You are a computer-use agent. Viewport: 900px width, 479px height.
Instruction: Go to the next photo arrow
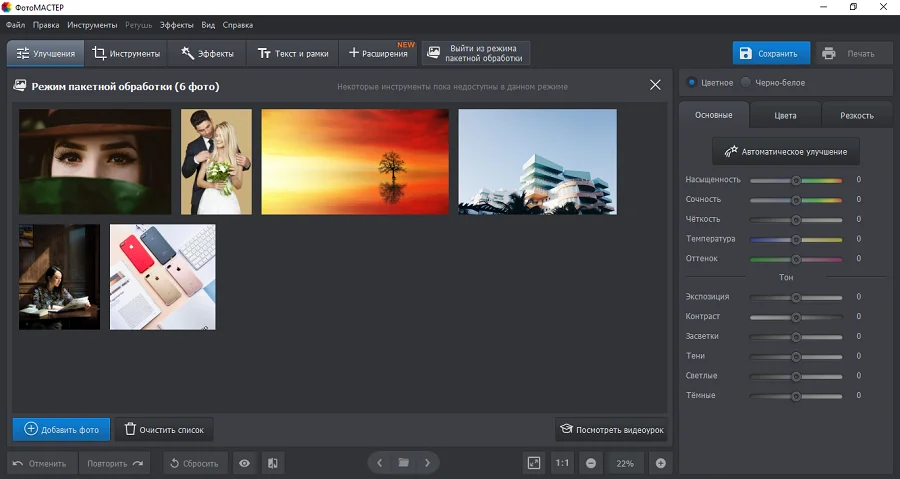(427, 463)
